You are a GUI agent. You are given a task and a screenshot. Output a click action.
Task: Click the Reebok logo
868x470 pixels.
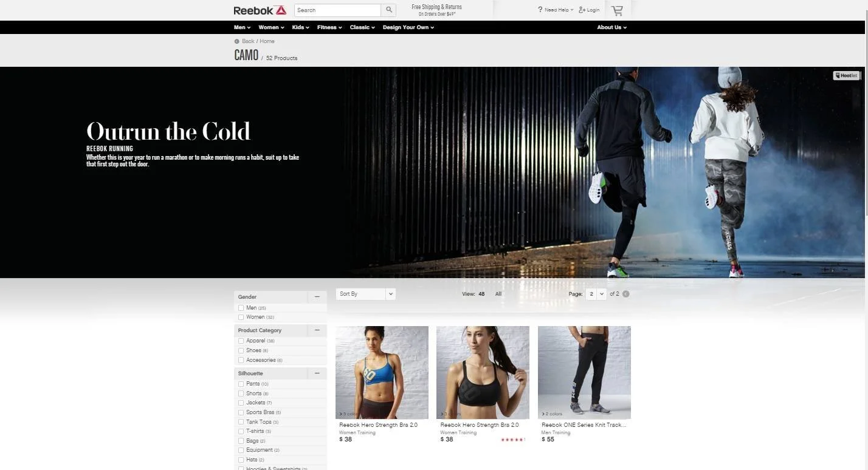point(260,10)
